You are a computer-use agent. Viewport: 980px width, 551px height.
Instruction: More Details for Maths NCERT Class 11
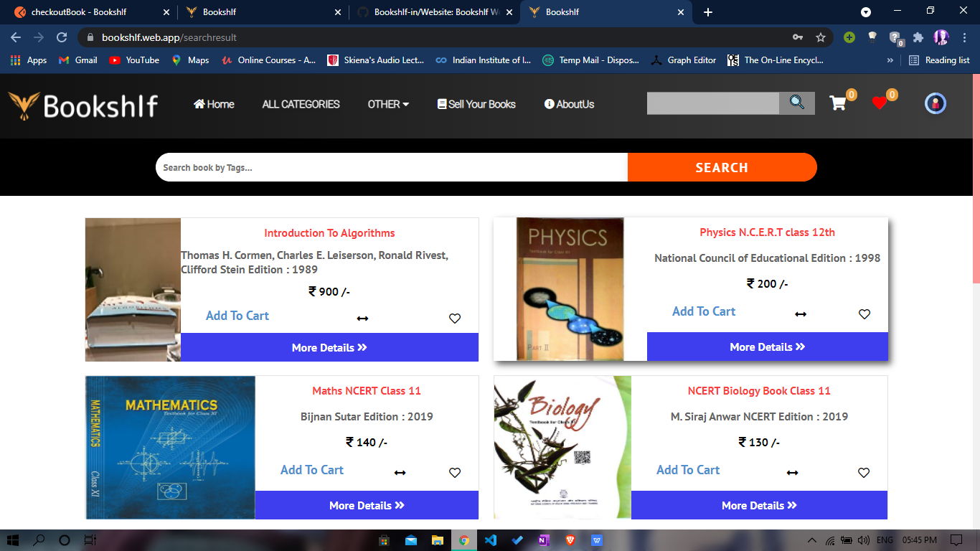tap(367, 505)
